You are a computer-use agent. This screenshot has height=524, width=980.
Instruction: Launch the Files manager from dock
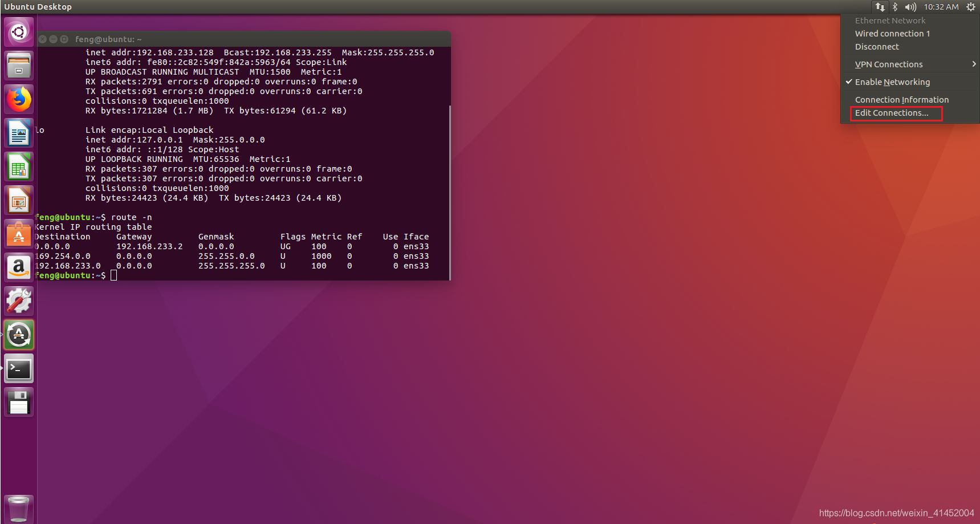pyautogui.click(x=19, y=66)
